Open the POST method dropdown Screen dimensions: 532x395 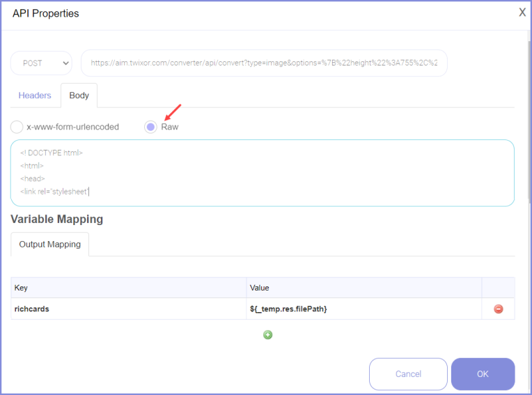pos(41,63)
